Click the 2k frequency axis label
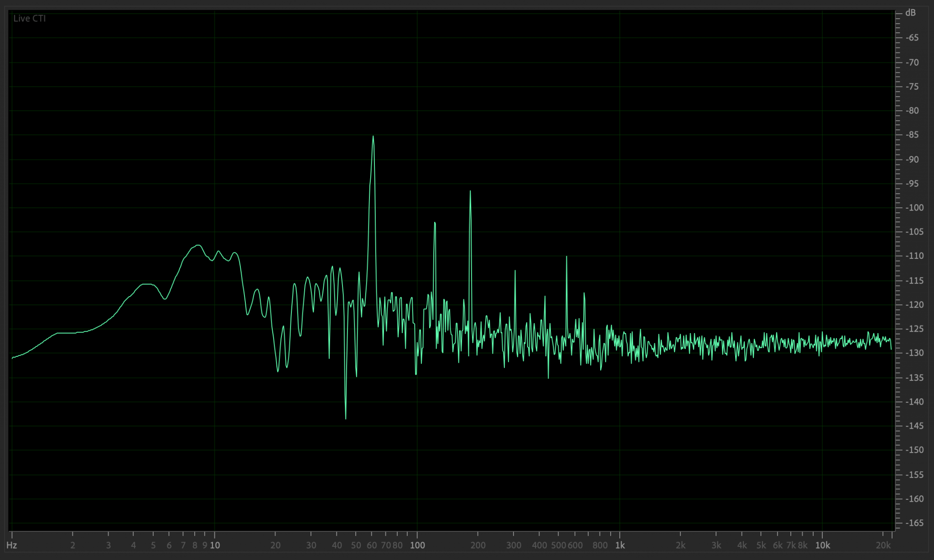The height and width of the screenshot is (560, 934). (680, 545)
